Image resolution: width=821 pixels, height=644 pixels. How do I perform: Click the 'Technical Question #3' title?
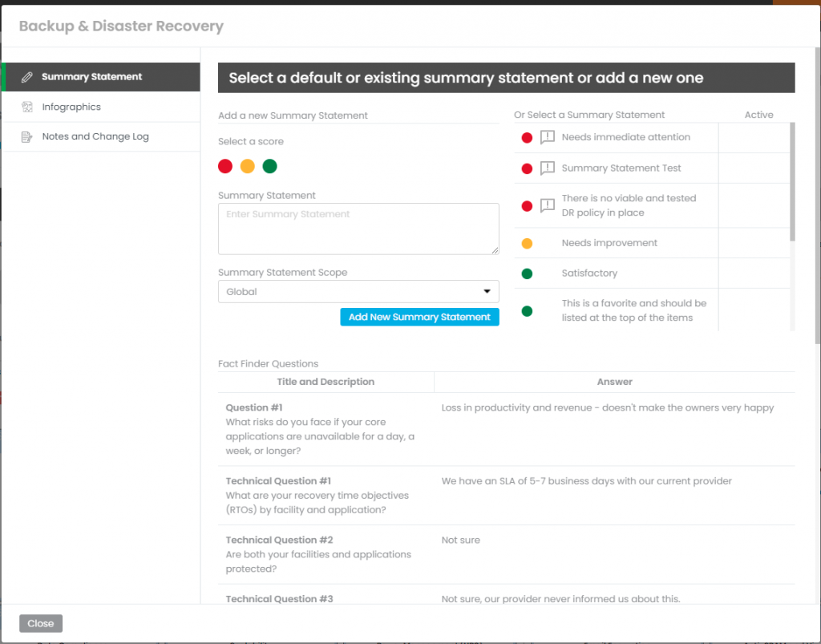[x=279, y=598]
